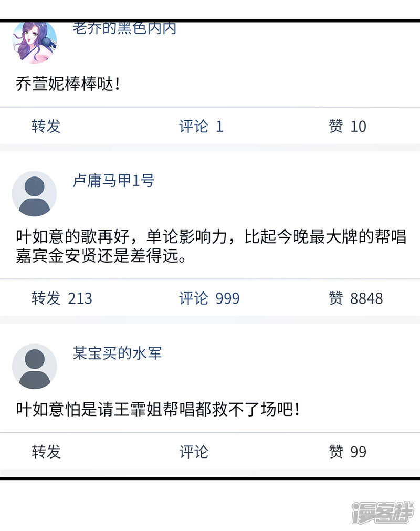Open the post about 金安贤 guest singer
Viewport: 420px width, 531px height.
point(211,247)
